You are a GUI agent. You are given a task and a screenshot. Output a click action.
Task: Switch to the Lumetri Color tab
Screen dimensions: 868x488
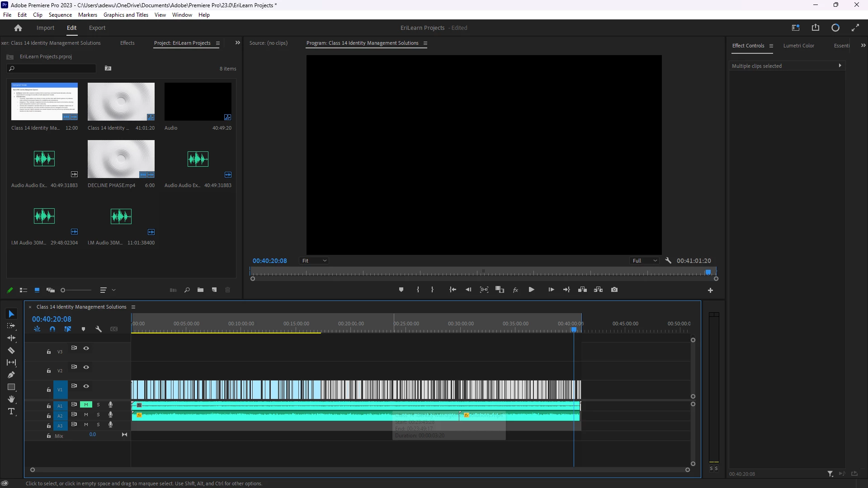(x=798, y=46)
